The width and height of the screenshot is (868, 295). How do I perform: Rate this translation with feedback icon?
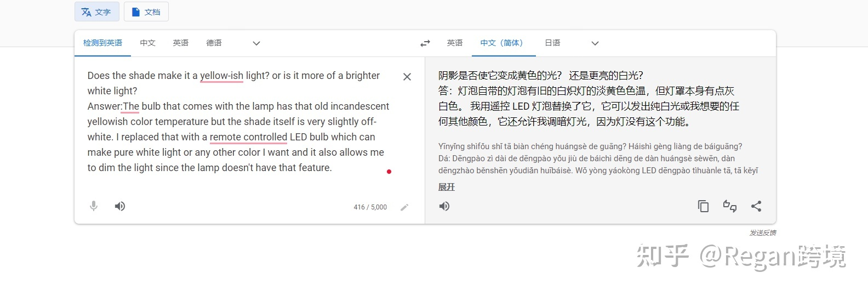click(729, 206)
